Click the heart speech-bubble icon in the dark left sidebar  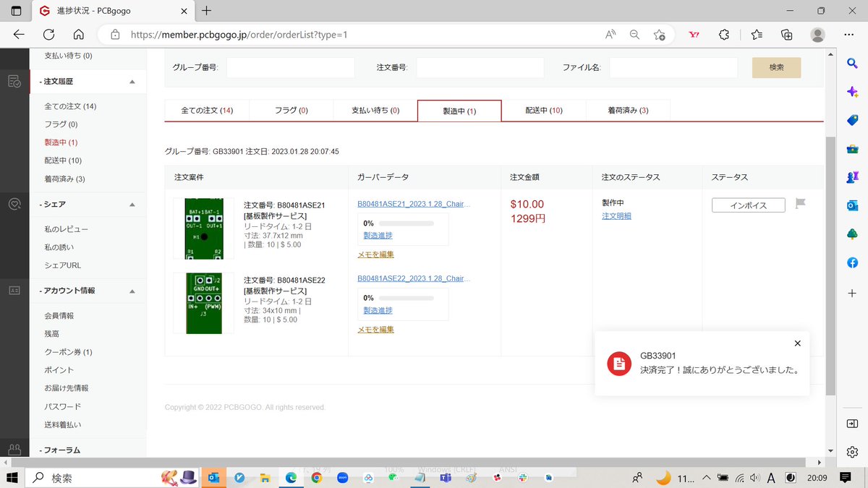14,204
